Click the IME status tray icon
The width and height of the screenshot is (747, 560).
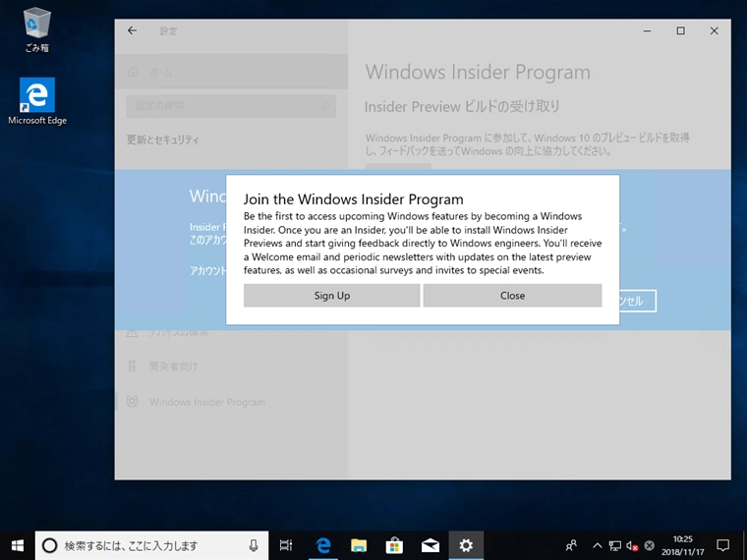pyautogui.click(x=650, y=545)
